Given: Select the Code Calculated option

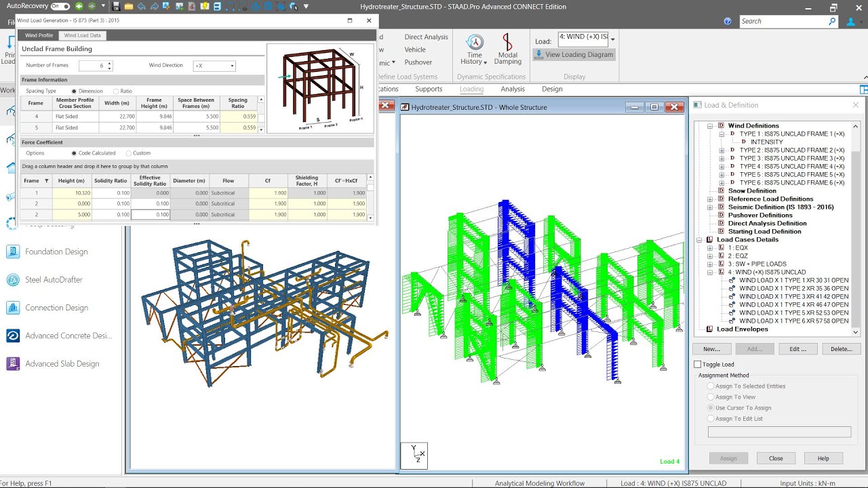Looking at the screenshot, I should 74,153.
